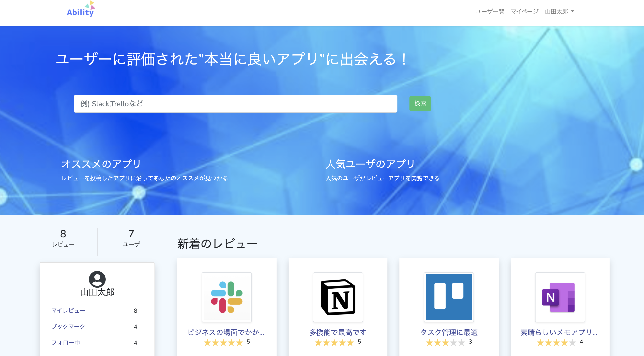Open the ユーザ一覧 menu item

490,11
